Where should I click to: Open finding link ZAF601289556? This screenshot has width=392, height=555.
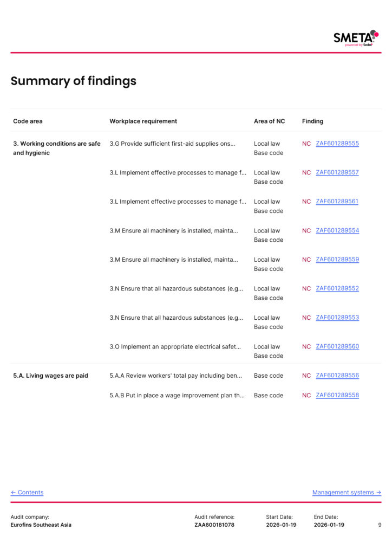(337, 376)
